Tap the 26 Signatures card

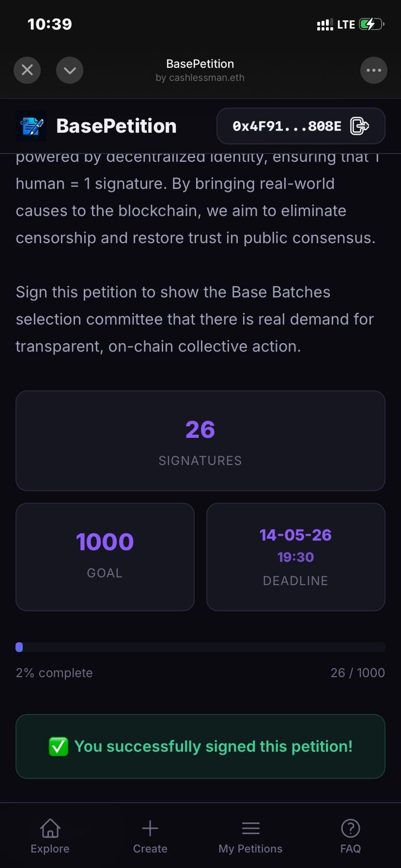coord(200,441)
